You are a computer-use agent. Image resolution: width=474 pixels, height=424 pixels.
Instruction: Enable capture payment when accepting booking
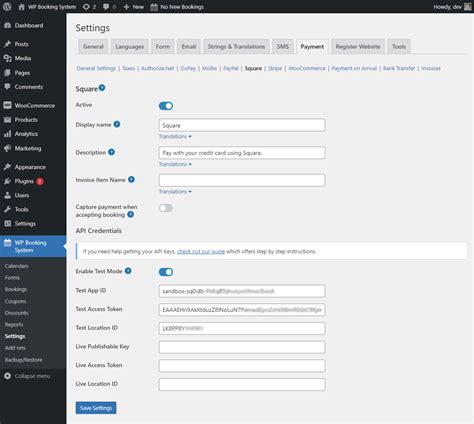tap(166, 208)
